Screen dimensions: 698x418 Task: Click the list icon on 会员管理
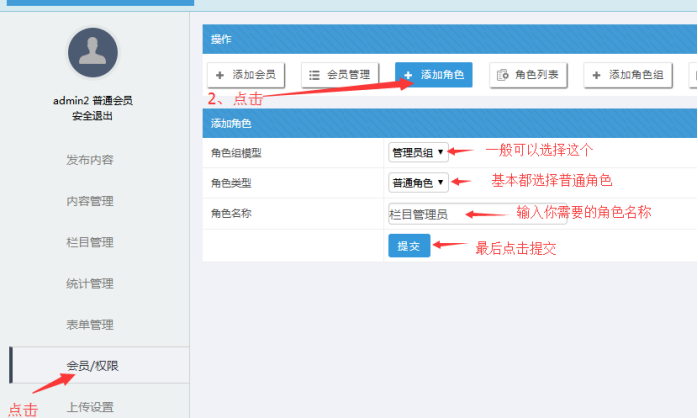click(314, 75)
